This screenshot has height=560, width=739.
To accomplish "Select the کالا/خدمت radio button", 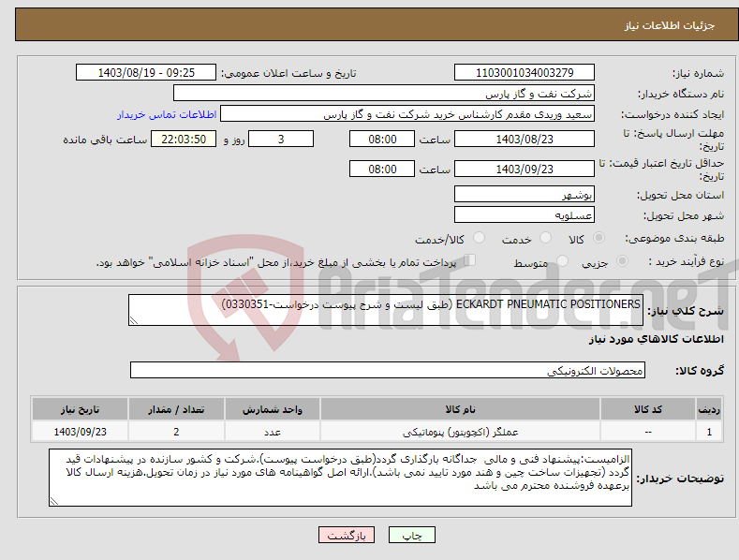I will [479, 238].
